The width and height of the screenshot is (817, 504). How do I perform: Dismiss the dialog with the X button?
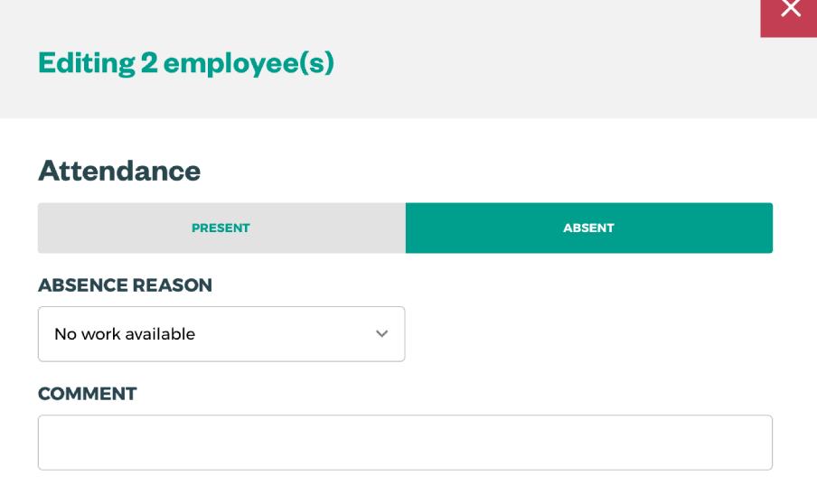click(x=790, y=11)
